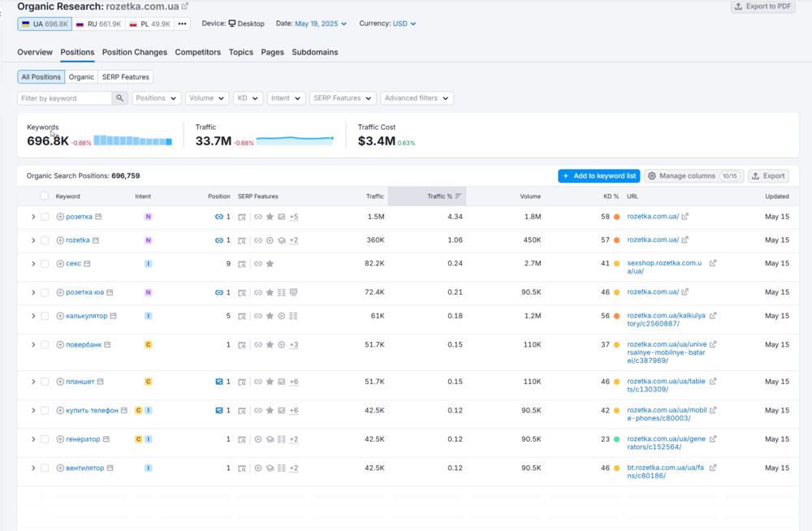Click the plus icon beside keyword калькулятор
Screen dimensions: 812x531
[x=60, y=316]
